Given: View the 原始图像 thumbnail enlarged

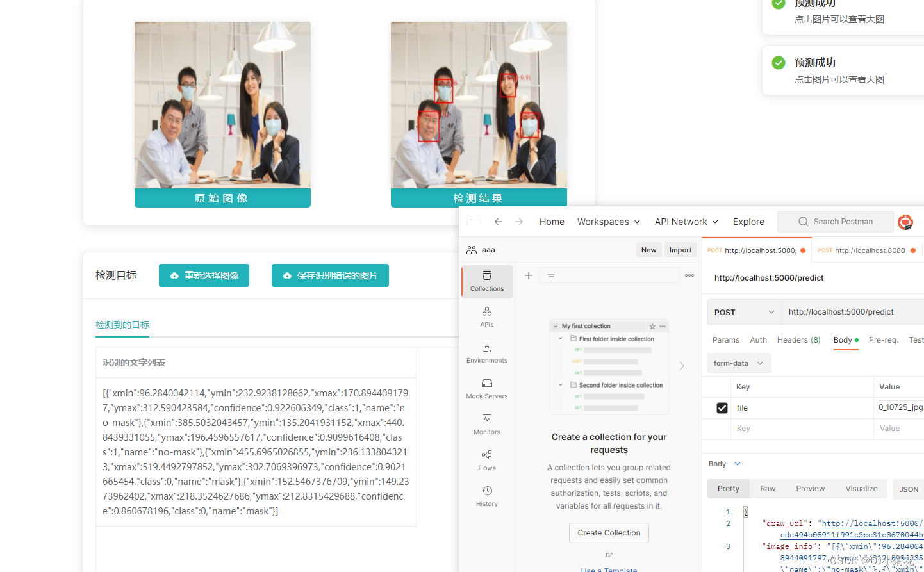Looking at the screenshot, I should 222,105.
